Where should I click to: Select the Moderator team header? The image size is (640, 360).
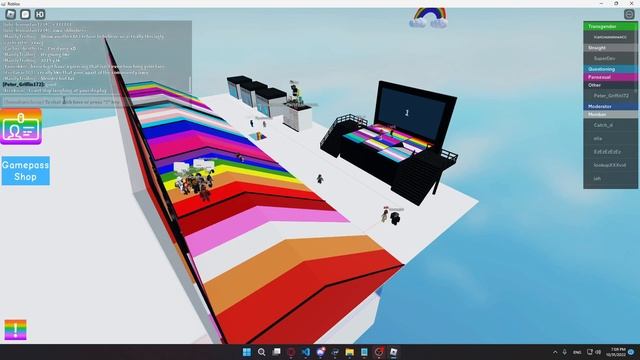pos(610,106)
